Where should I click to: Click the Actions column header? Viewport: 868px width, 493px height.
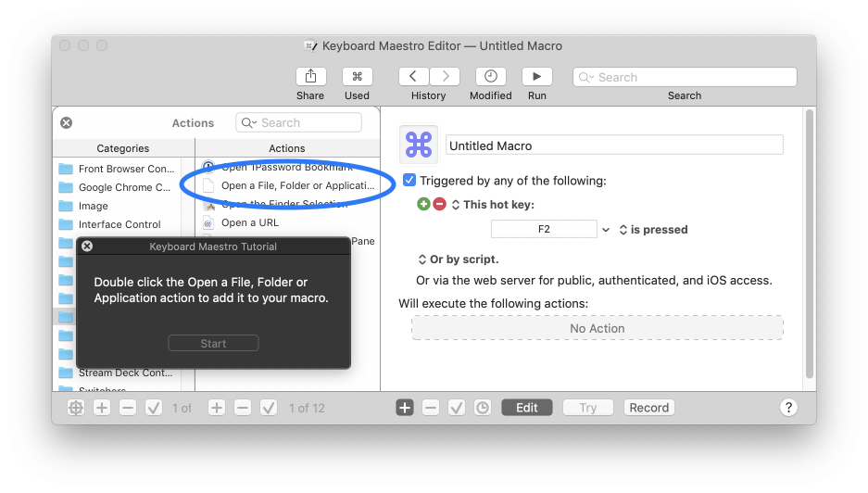click(x=287, y=148)
